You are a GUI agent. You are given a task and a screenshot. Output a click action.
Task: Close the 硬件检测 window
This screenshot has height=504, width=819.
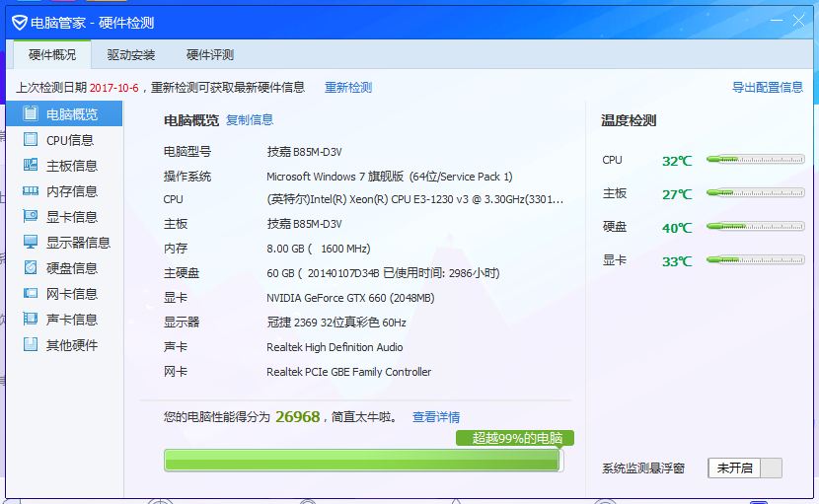click(798, 21)
